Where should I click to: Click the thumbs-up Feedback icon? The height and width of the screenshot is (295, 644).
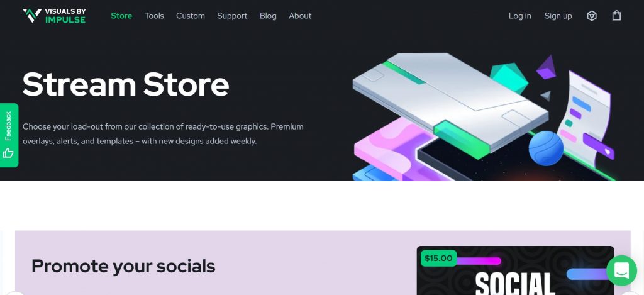pos(8,153)
